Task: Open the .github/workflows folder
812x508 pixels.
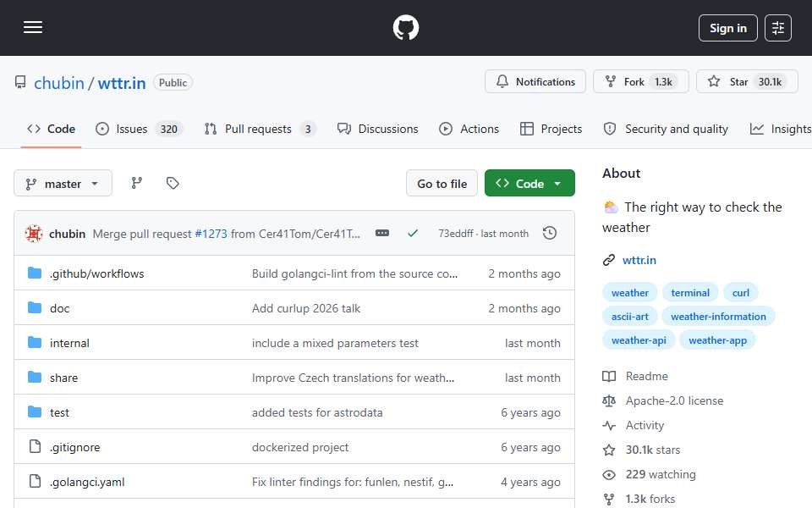Action: pyautogui.click(x=96, y=273)
